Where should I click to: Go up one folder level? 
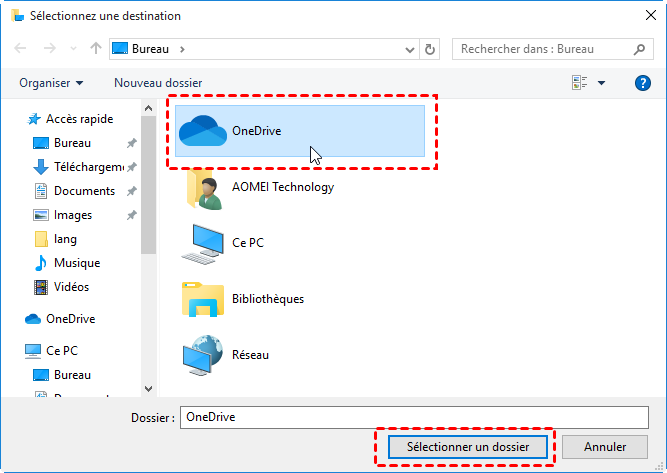pyautogui.click(x=96, y=48)
